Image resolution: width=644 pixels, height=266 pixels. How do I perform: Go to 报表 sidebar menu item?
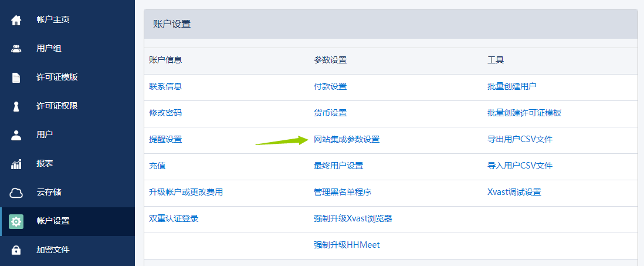pyautogui.click(x=45, y=164)
